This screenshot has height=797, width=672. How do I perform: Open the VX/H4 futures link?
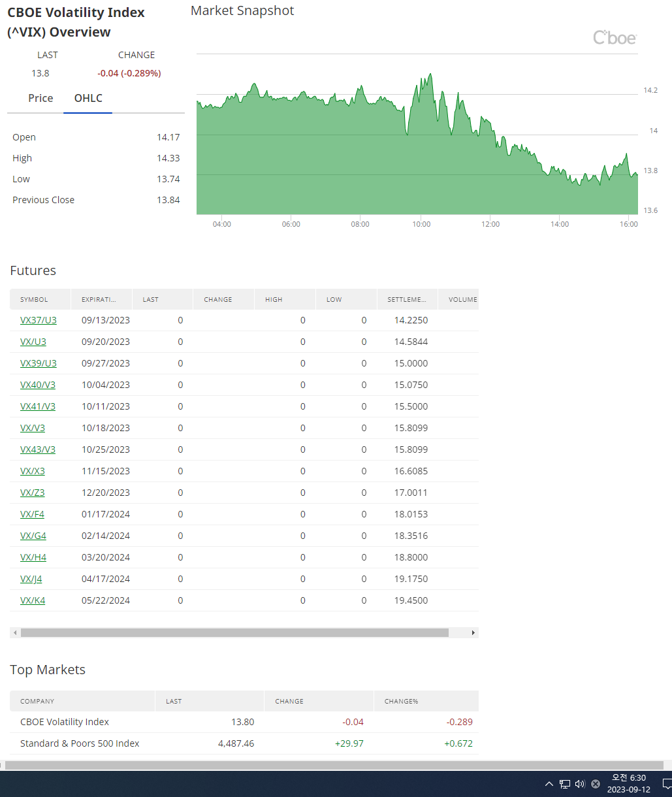pyautogui.click(x=33, y=557)
